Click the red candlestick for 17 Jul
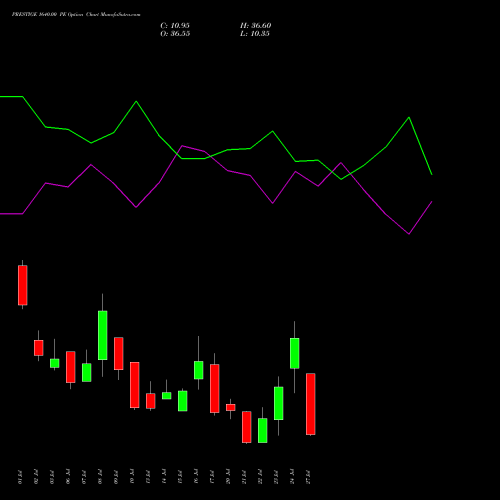 (x=215, y=389)
